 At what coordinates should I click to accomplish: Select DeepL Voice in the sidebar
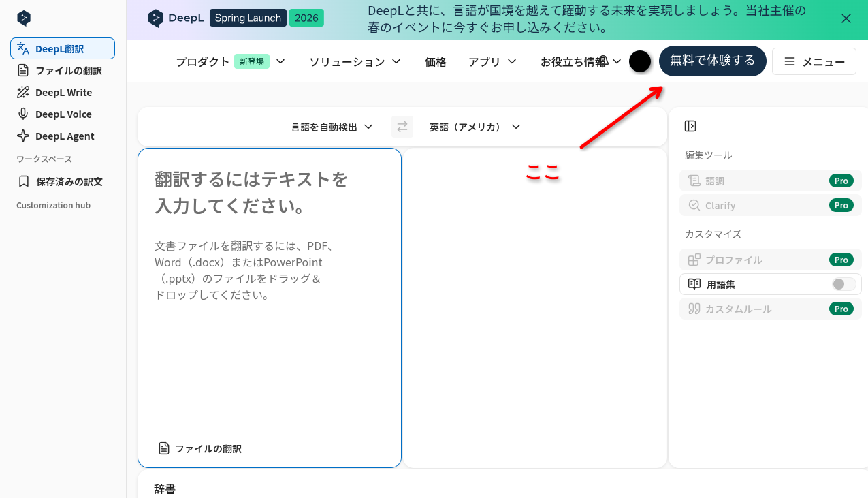tap(63, 114)
